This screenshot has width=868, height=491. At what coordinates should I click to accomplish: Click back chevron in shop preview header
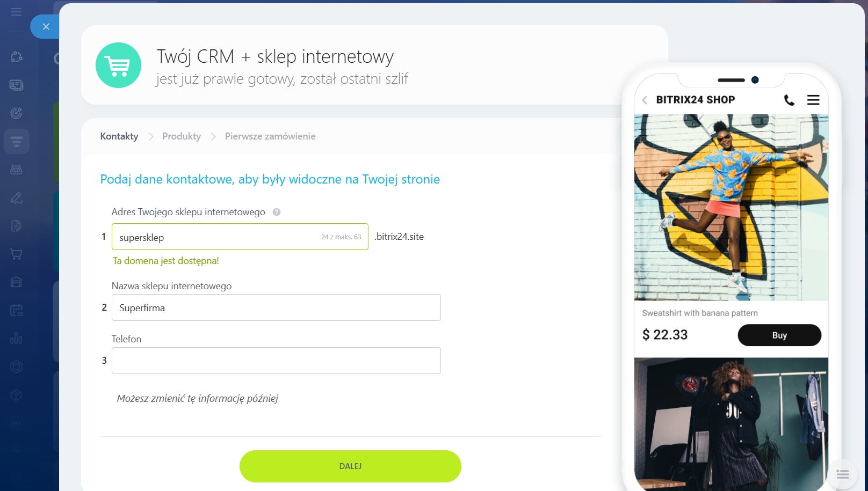pos(645,100)
